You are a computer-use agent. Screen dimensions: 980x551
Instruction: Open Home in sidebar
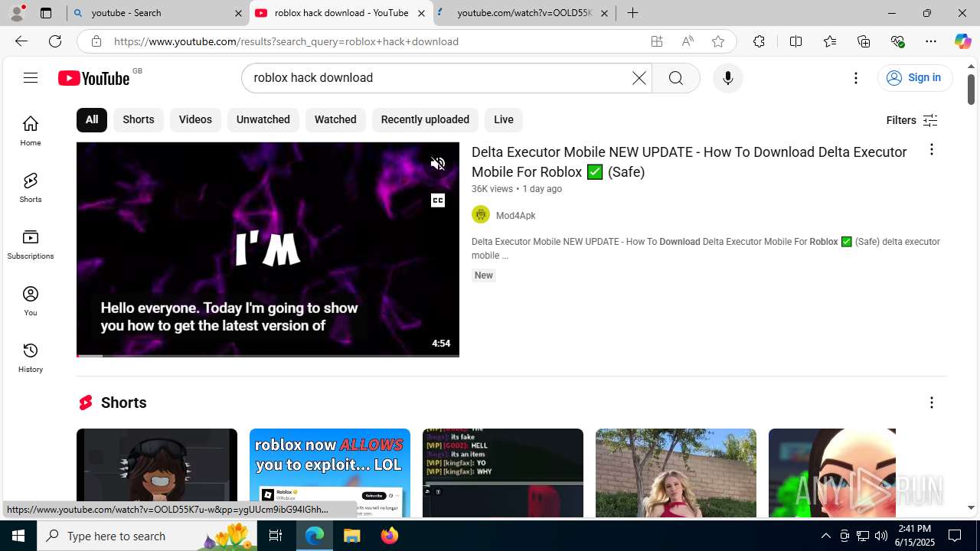click(31, 131)
